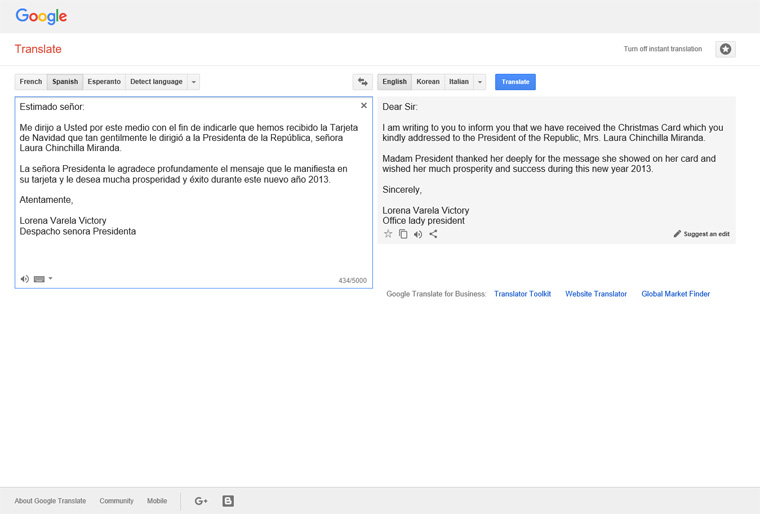This screenshot has height=514, width=760.
Task: Open the Global Market Finder link
Action: coord(676,294)
